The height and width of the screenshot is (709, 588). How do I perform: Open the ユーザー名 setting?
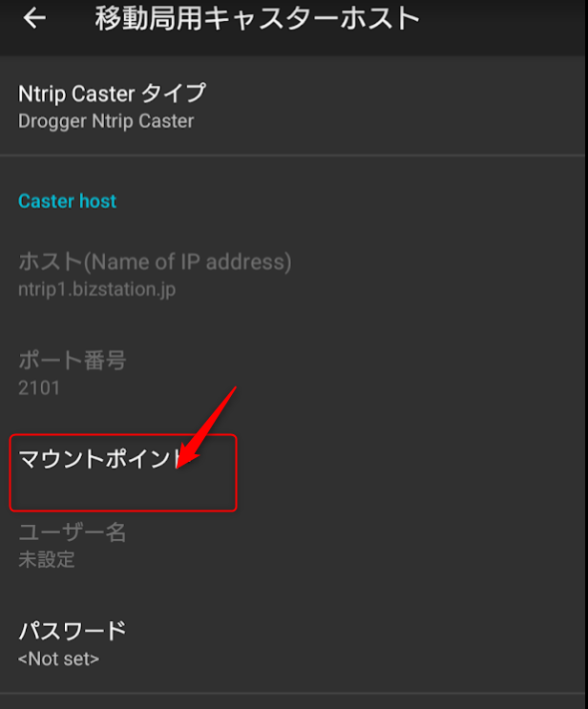(73, 532)
